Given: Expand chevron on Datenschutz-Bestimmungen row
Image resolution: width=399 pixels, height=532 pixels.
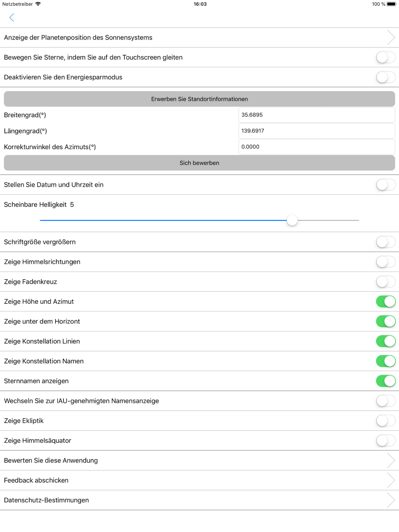Looking at the screenshot, I should tap(391, 500).
